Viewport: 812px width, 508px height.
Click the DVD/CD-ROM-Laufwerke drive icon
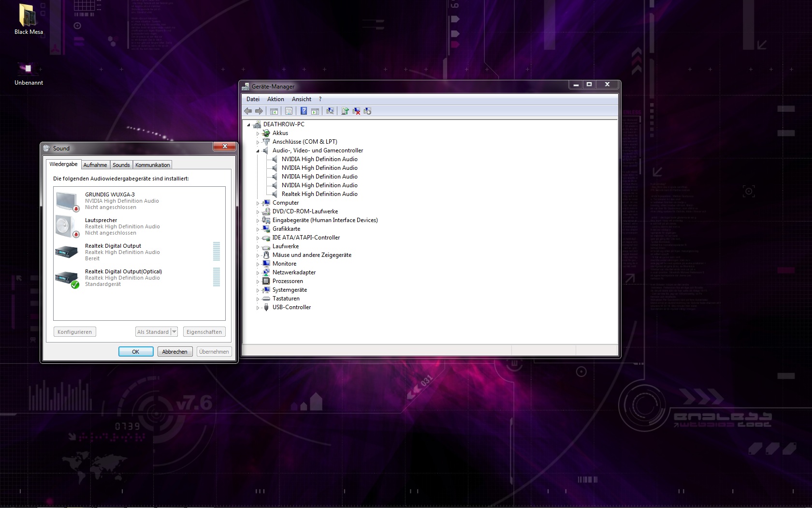pos(266,211)
